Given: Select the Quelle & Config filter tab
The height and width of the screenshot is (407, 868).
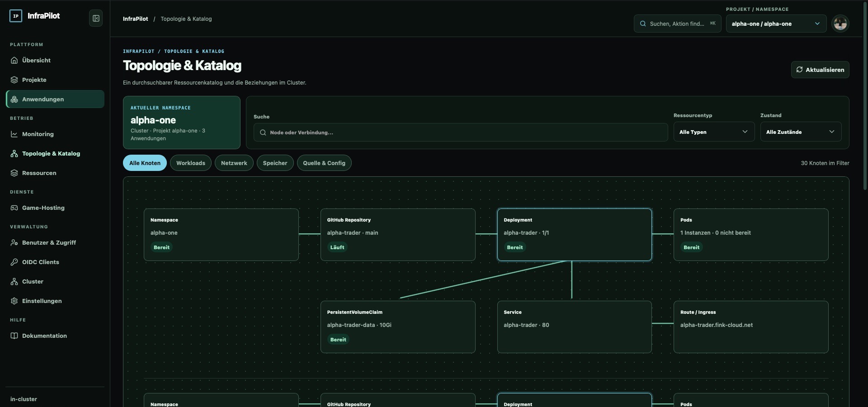Looking at the screenshot, I should pos(324,163).
